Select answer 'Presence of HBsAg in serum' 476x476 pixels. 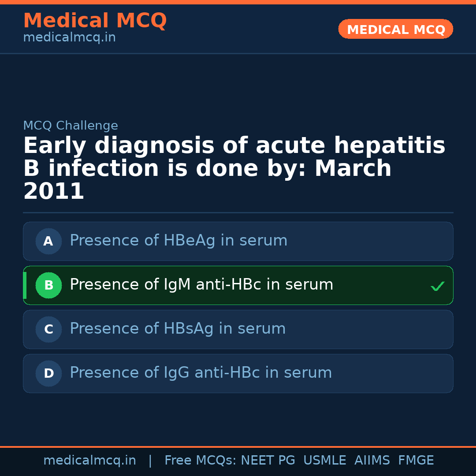(178, 329)
